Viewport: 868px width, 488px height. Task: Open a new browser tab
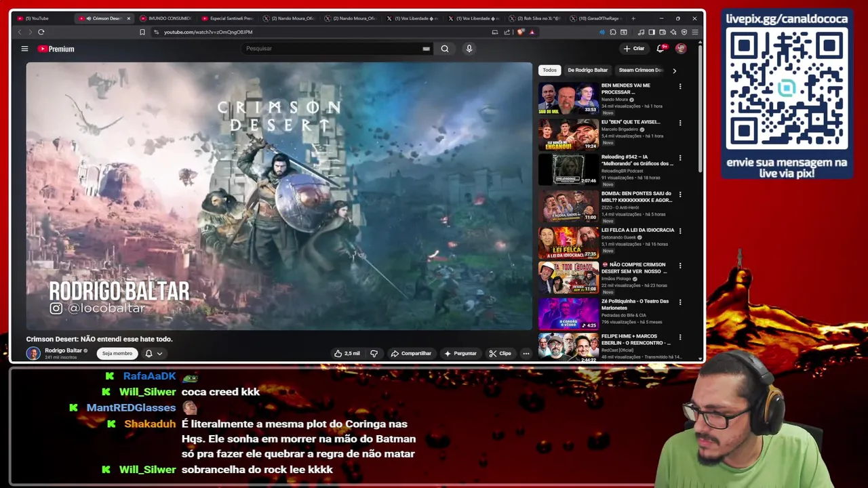pos(633,18)
